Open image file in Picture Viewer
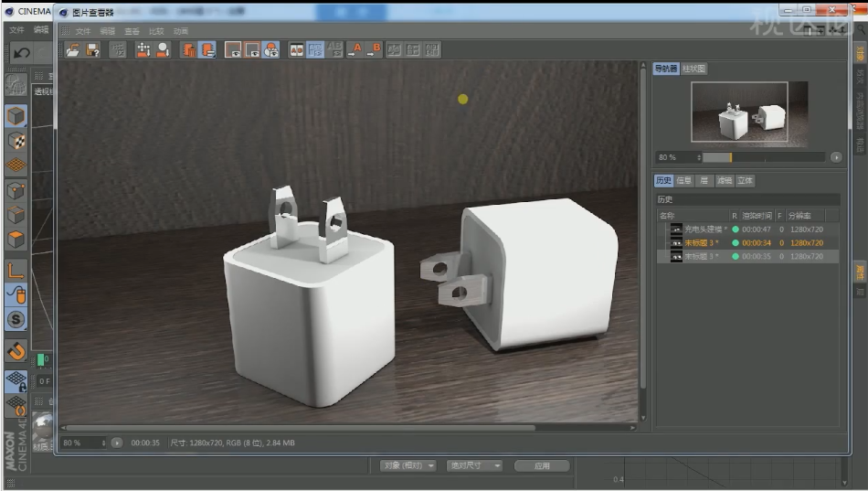Screen dimensions: 868x491 pos(72,50)
